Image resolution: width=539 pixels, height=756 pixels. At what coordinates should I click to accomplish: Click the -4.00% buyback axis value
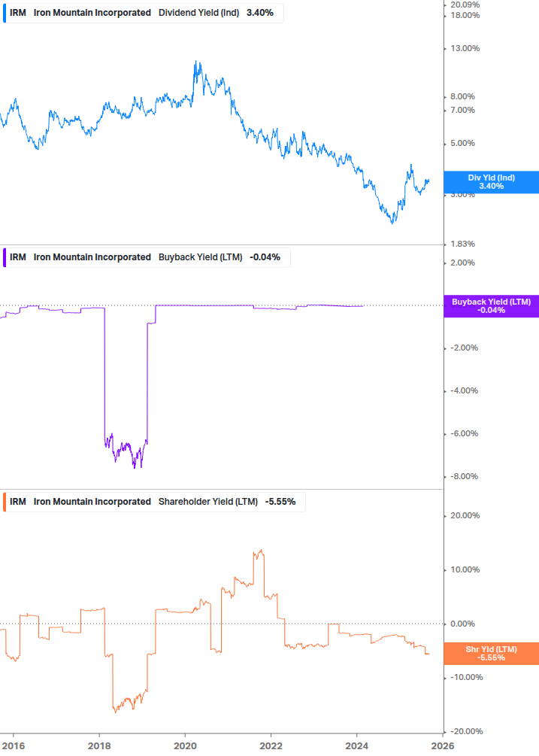(464, 391)
